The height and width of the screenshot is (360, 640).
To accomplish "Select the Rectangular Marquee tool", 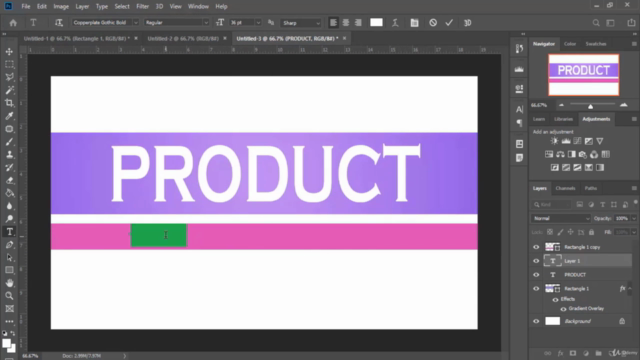I will [x=9, y=64].
